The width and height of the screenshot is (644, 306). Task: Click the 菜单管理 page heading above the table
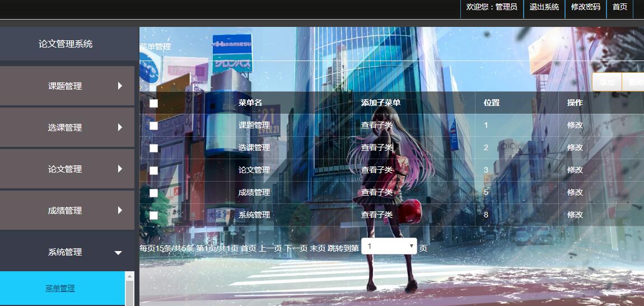(x=155, y=47)
